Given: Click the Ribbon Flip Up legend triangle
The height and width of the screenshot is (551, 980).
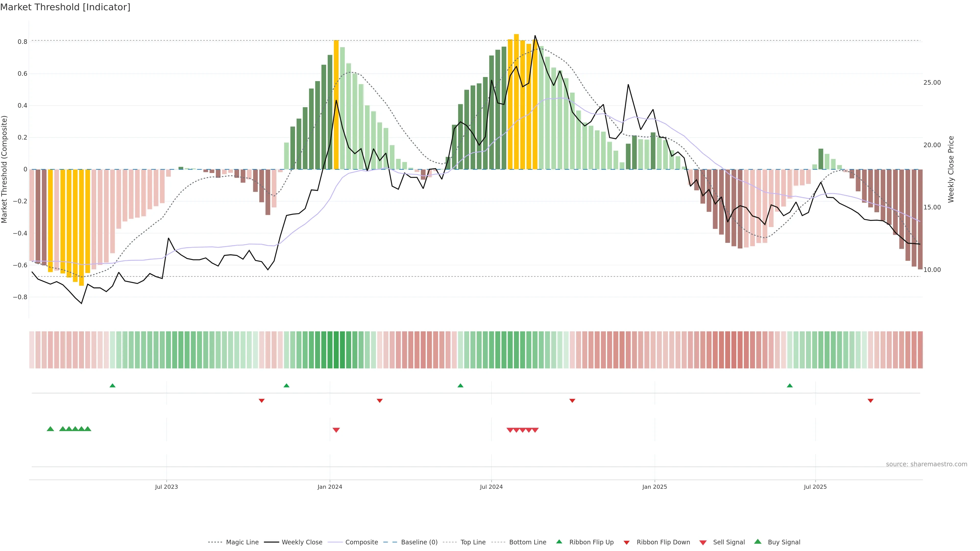Looking at the screenshot, I should tap(559, 542).
